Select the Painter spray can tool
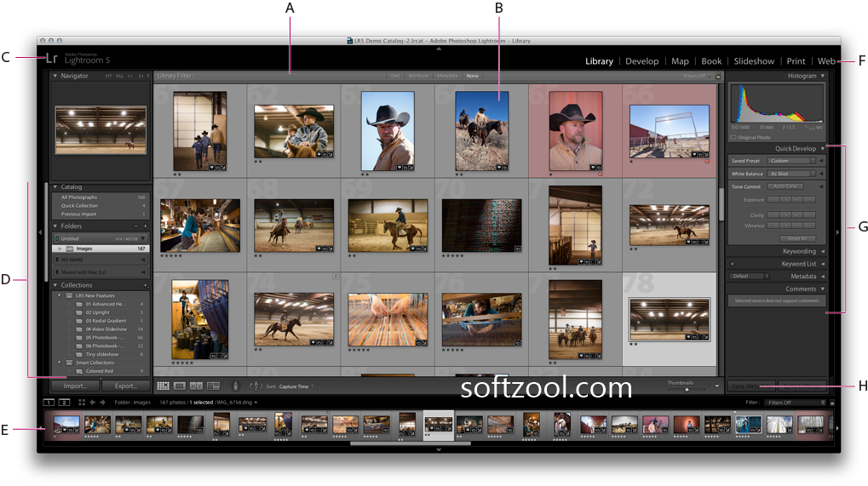Screen dimensions: 868x486 pos(235,386)
